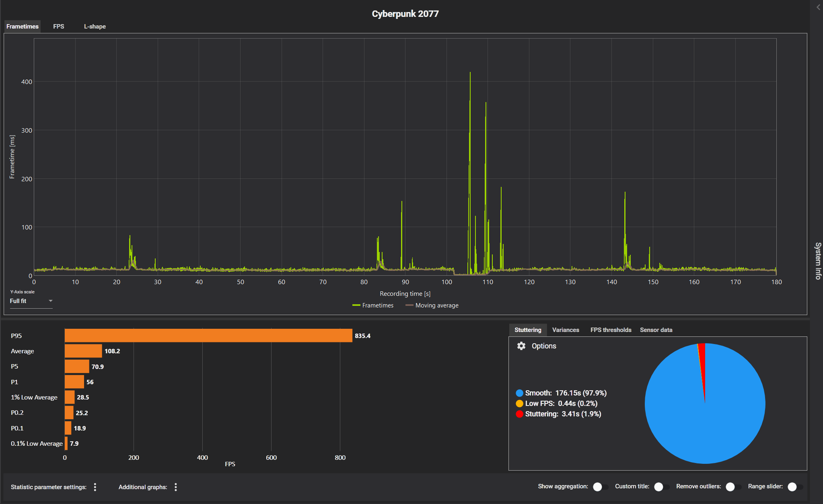Switch to FPS thresholds tab
The height and width of the screenshot is (504, 823).
point(611,330)
